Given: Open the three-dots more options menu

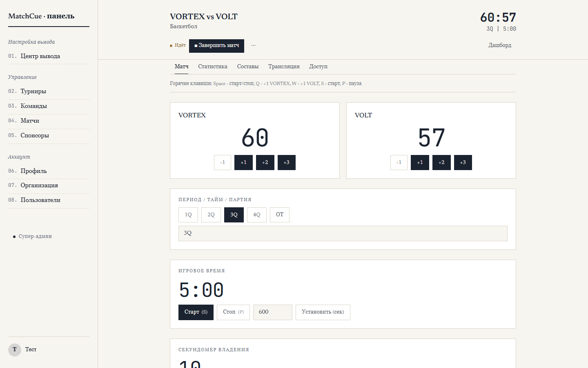Looking at the screenshot, I should click(x=253, y=45).
